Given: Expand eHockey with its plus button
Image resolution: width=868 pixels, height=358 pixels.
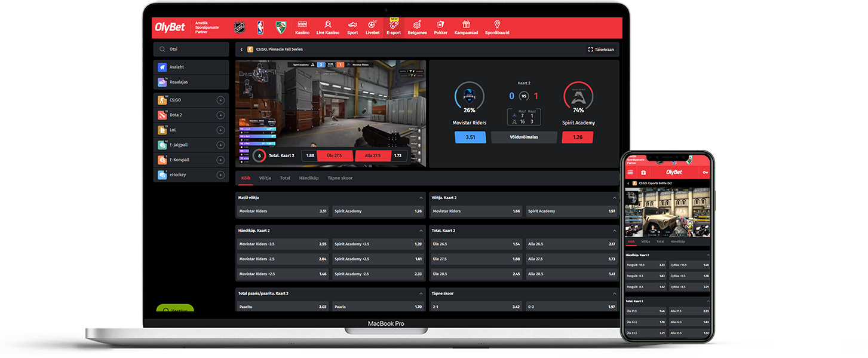Looking at the screenshot, I should pos(220,175).
